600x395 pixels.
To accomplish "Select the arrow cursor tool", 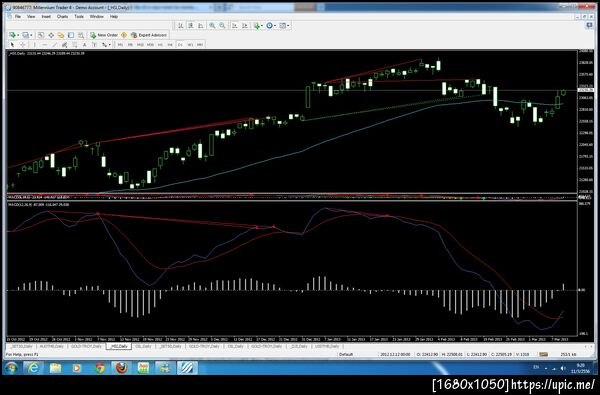I will (x=12, y=44).
